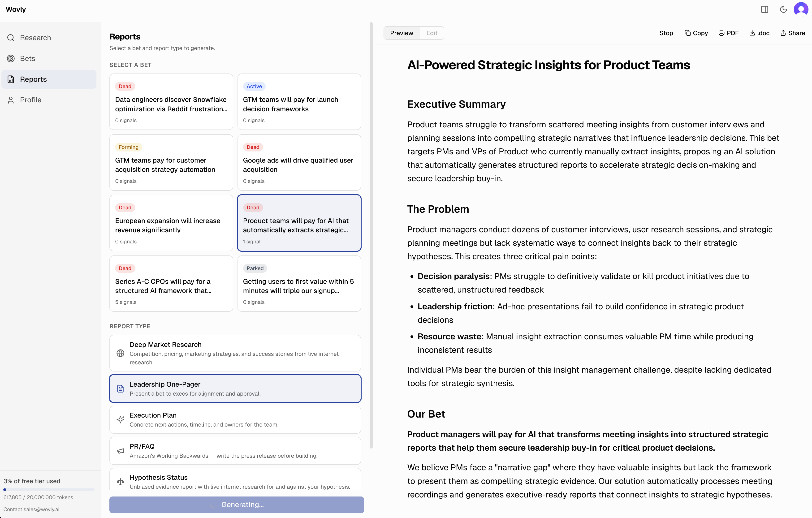Switch to the Preview tab
Viewport: 812px width, 518px height.
click(401, 33)
